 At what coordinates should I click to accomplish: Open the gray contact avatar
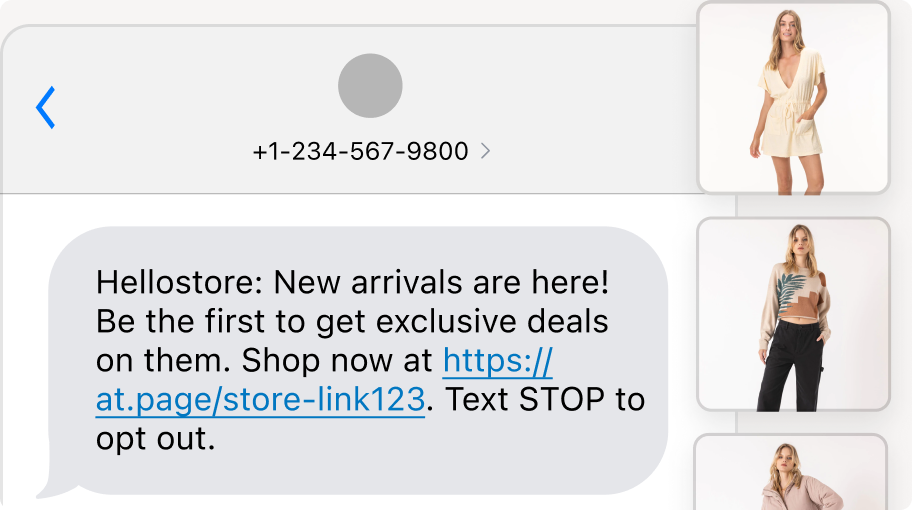pyautogui.click(x=370, y=86)
